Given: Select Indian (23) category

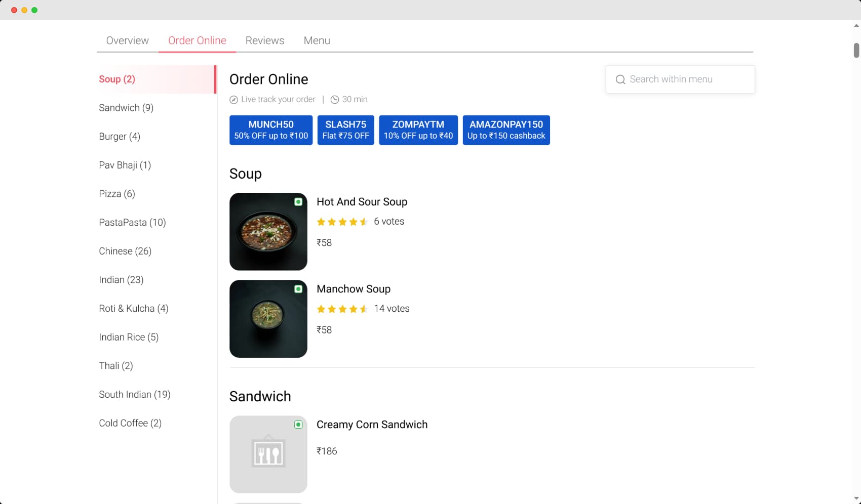Looking at the screenshot, I should [121, 280].
